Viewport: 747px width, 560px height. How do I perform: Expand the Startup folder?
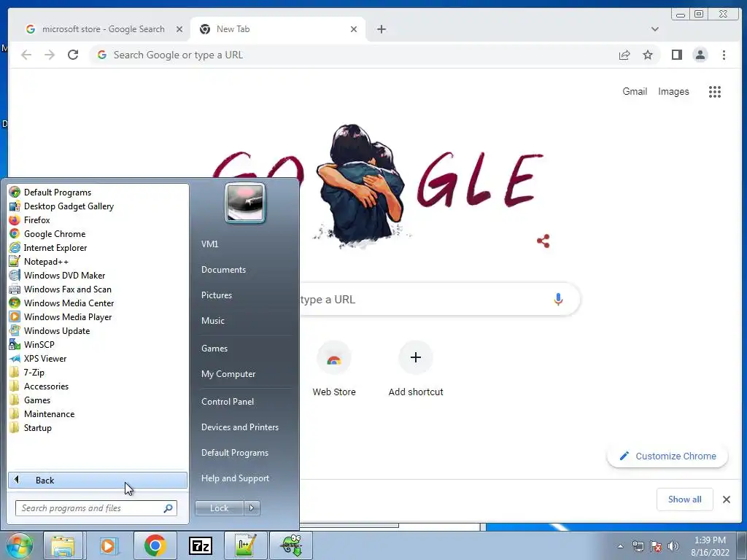(x=31, y=427)
